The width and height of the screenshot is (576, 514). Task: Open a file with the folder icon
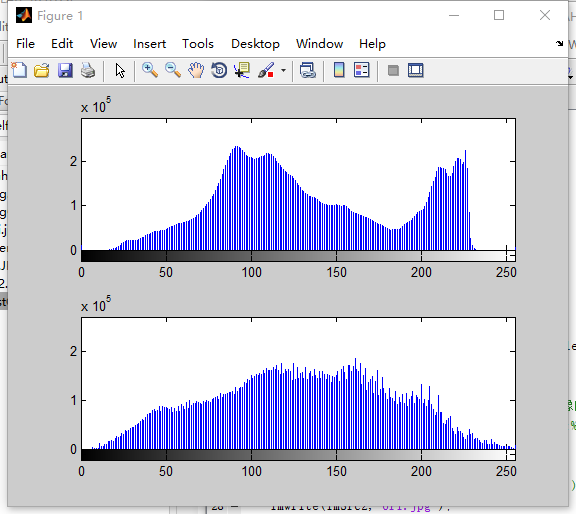click(42, 70)
